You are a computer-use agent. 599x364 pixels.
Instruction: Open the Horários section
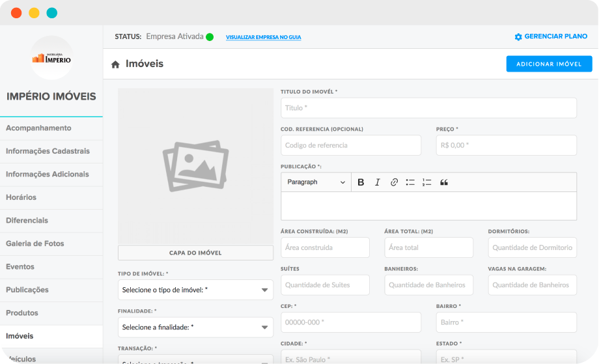click(51, 197)
